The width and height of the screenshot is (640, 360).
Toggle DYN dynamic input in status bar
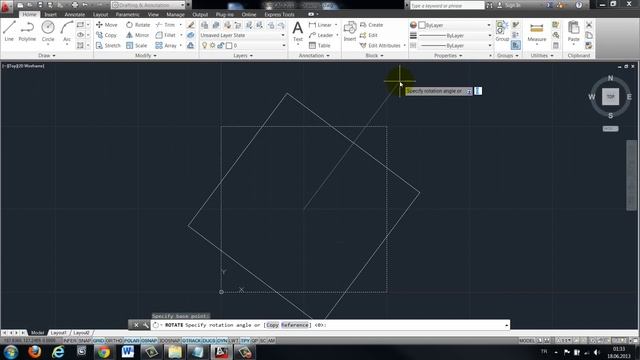(x=222, y=341)
